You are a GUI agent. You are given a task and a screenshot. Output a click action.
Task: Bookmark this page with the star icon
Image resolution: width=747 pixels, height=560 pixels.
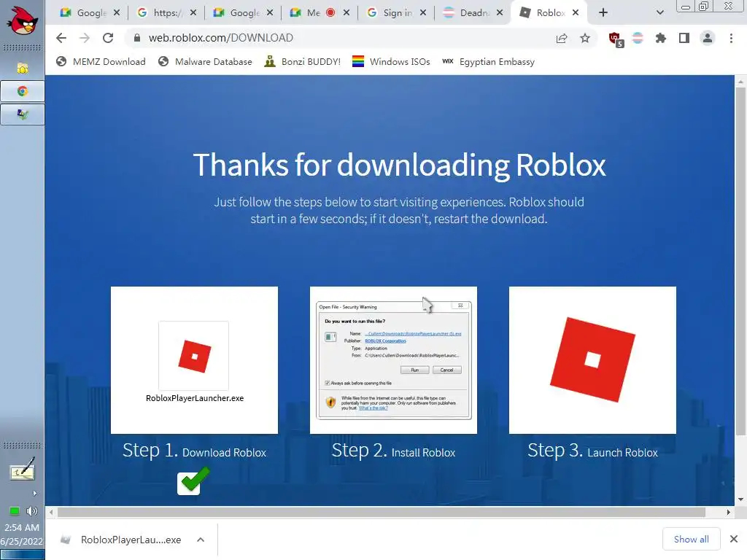pyautogui.click(x=585, y=38)
